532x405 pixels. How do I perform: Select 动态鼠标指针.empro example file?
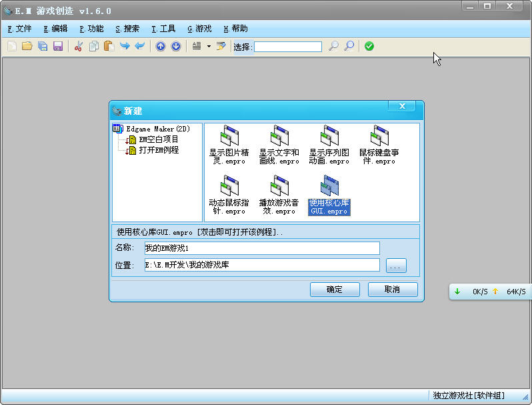click(229, 195)
